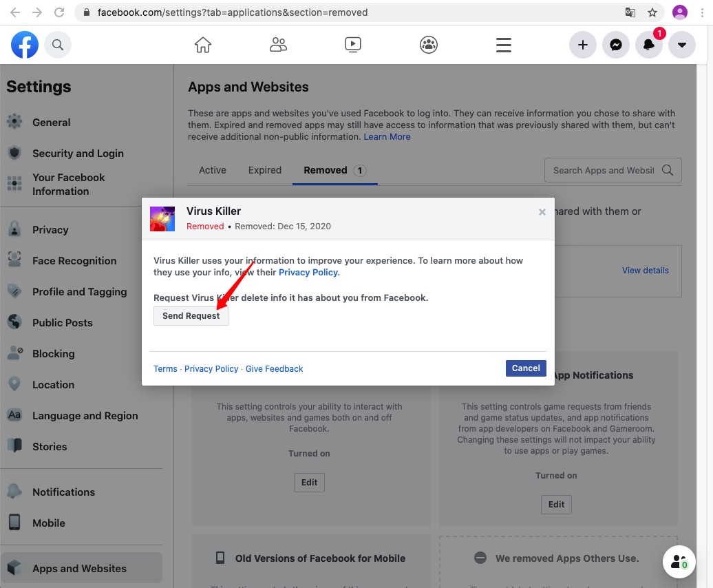Open the hamburger menu icon
The image size is (713, 588).
[x=503, y=45]
